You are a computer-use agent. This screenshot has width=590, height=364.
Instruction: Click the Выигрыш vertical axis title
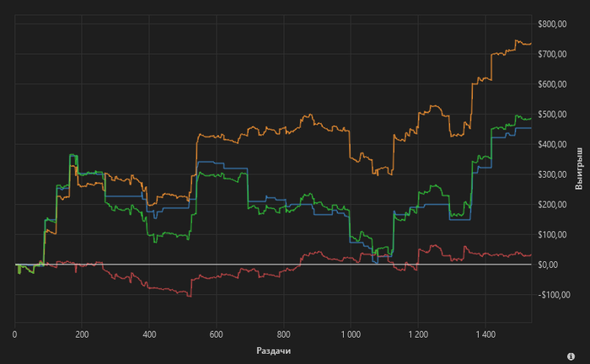coord(579,169)
